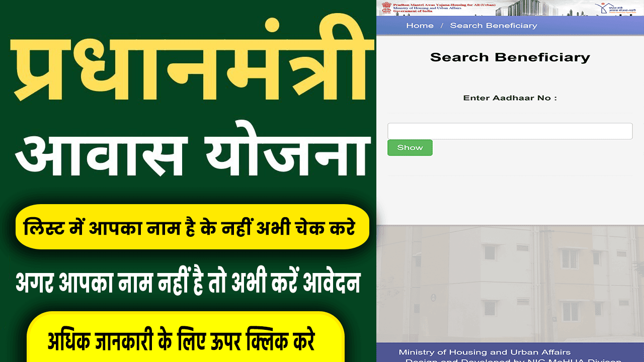Click yellow pill 'लिस्ट में आपका नाम है के नहीं अभी चेक करे'
Screen dimensions: 644x362
192,227
